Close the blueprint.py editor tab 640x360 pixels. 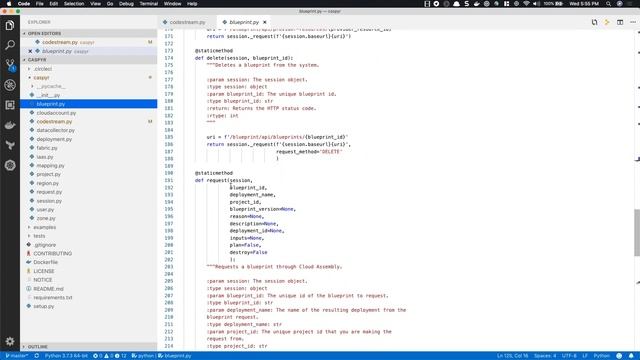pyautogui.click(x=264, y=22)
